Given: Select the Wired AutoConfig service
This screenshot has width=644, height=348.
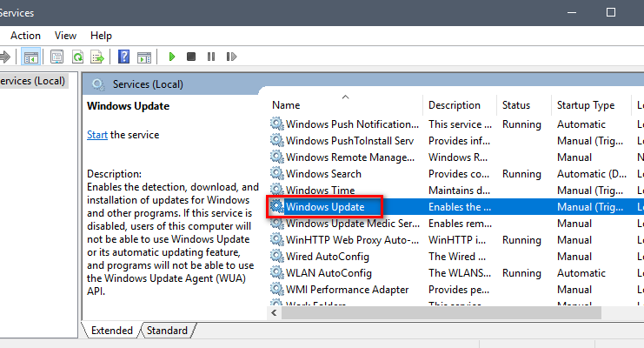Looking at the screenshot, I should coord(328,257).
